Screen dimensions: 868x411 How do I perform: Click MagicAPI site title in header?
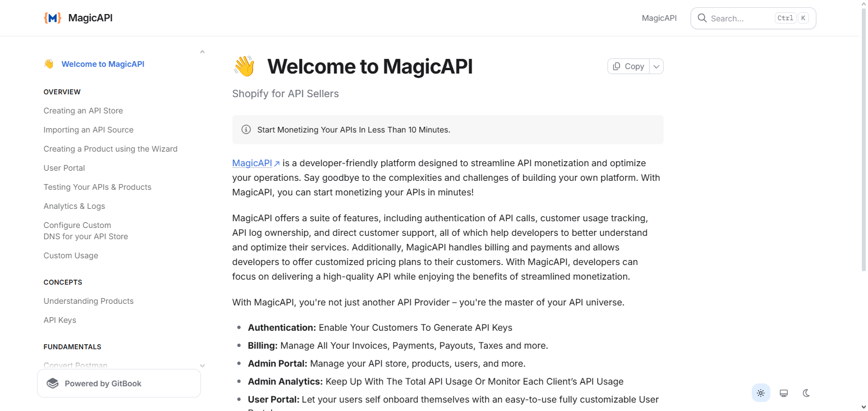pos(90,18)
